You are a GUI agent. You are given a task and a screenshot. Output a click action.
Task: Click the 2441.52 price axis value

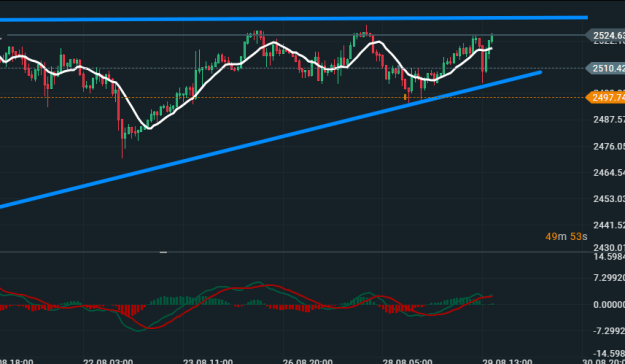click(609, 225)
